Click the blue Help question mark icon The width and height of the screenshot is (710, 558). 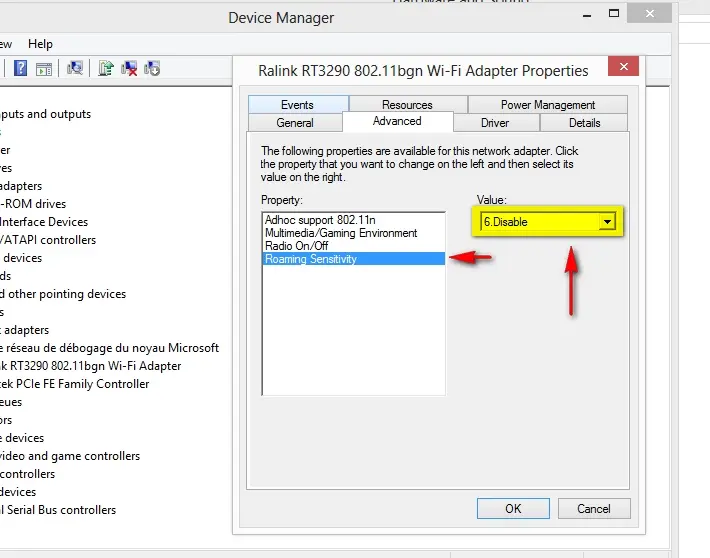pyautogui.click(x=20, y=68)
